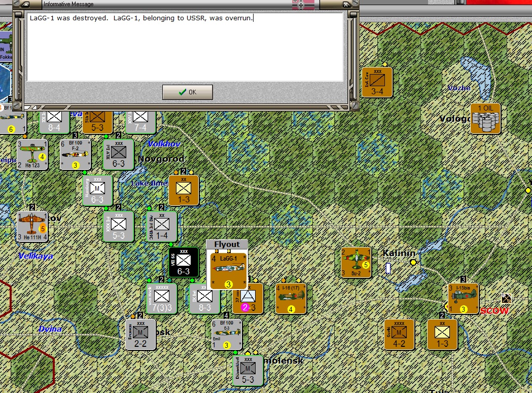The image size is (532, 393).
Task: Click the Lake Ilmen label
Action: click(x=149, y=183)
